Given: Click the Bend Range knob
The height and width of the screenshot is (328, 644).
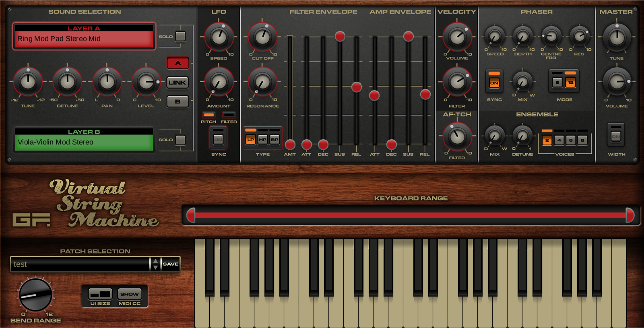Looking at the screenshot, I should coord(35,295).
